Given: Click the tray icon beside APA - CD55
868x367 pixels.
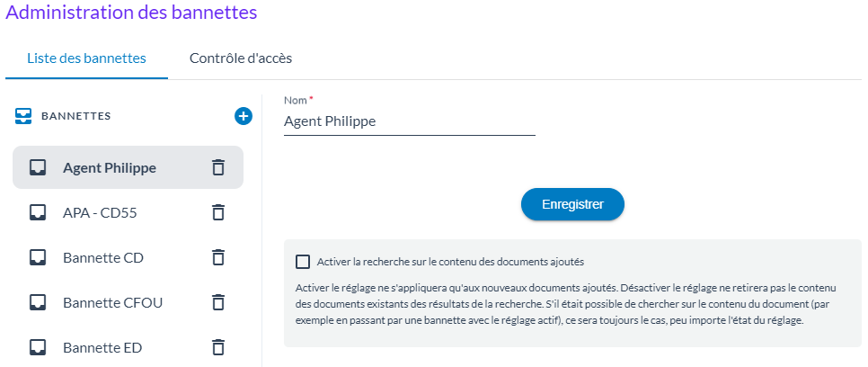Looking at the screenshot, I should point(38,212).
